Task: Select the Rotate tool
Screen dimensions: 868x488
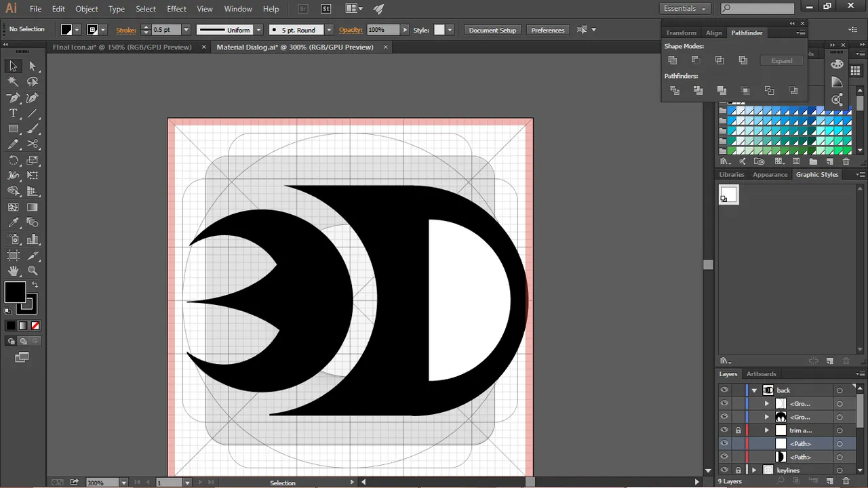Action: 13,161
